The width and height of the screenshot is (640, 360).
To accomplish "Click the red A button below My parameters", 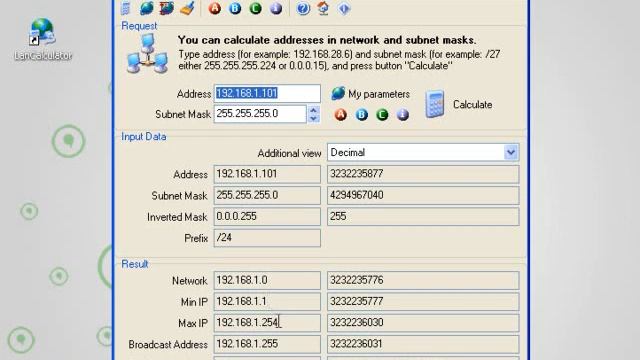I will [x=341, y=115].
